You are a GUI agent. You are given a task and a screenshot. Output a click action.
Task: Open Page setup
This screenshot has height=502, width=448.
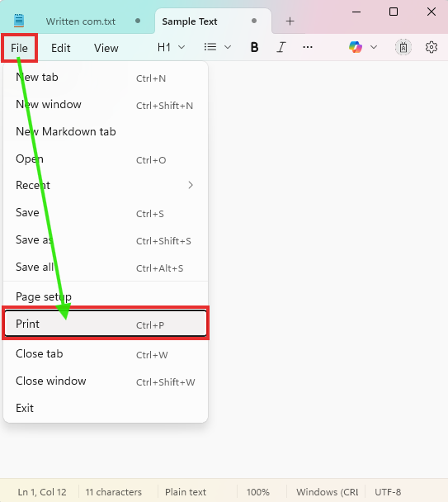[x=106, y=296]
